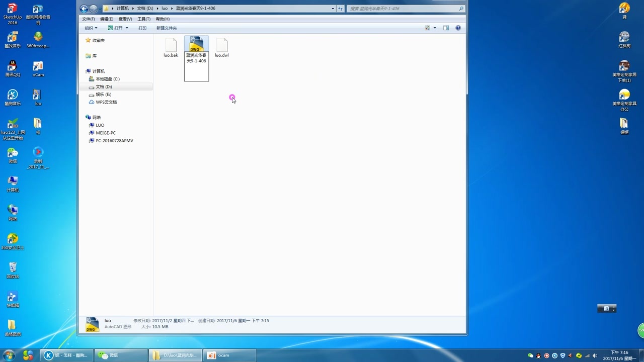Click the Back navigation arrow

point(84,9)
